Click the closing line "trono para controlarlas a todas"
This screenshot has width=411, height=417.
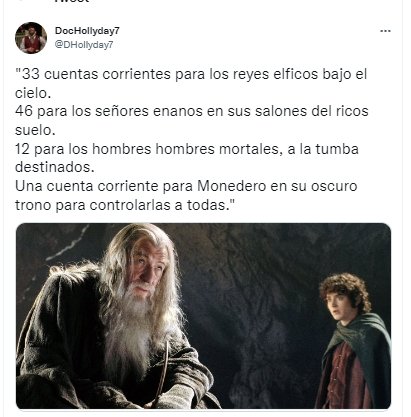coord(125,205)
